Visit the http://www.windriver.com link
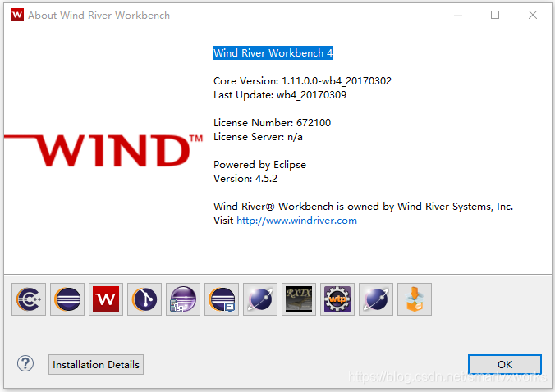This screenshot has width=555, height=392. pyautogui.click(x=296, y=221)
